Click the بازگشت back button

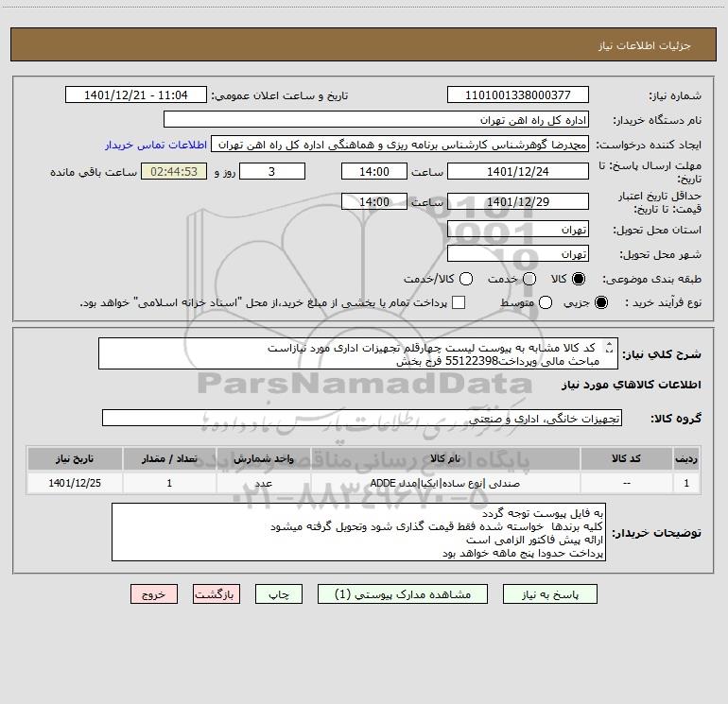click(x=217, y=594)
